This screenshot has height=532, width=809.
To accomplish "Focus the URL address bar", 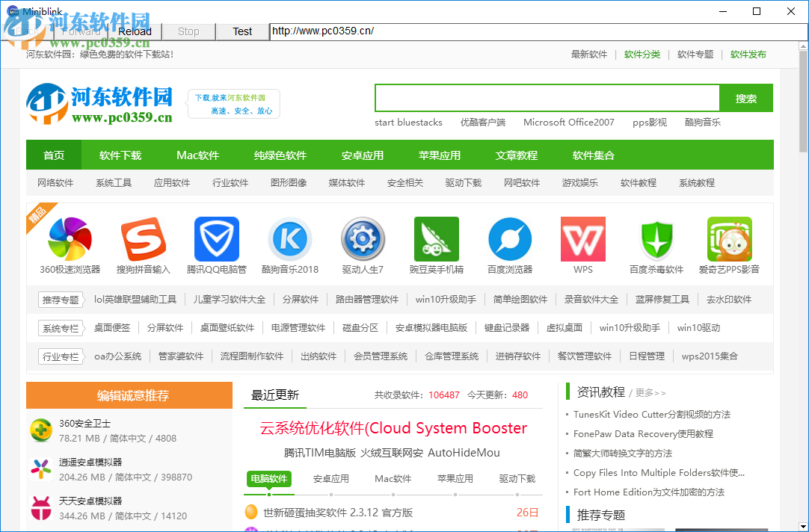I will (x=538, y=31).
